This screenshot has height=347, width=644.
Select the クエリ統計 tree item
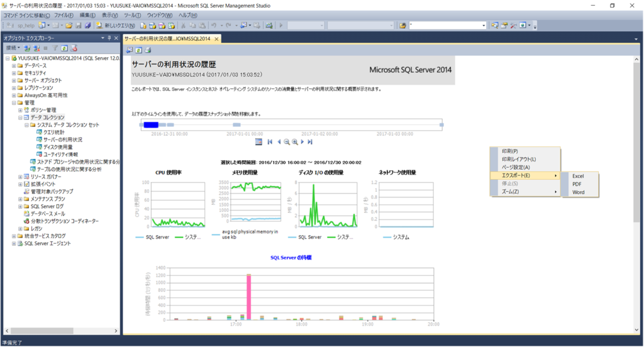click(54, 132)
